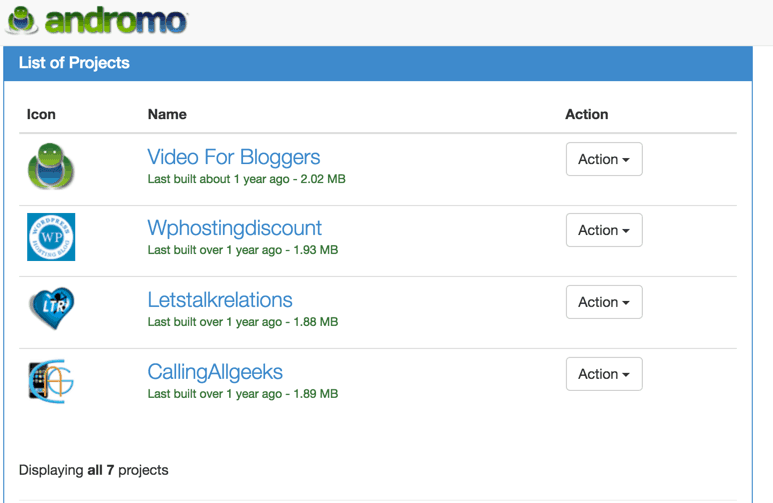This screenshot has height=503, width=773.
Task: Click the Icon column header
Action: pyautogui.click(x=41, y=114)
